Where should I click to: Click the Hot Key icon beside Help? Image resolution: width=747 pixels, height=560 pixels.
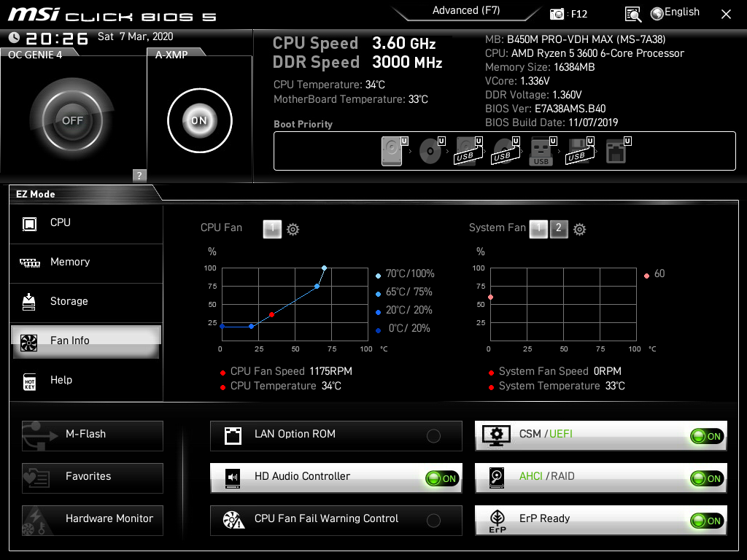pyautogui.click(x=29, y=381)
